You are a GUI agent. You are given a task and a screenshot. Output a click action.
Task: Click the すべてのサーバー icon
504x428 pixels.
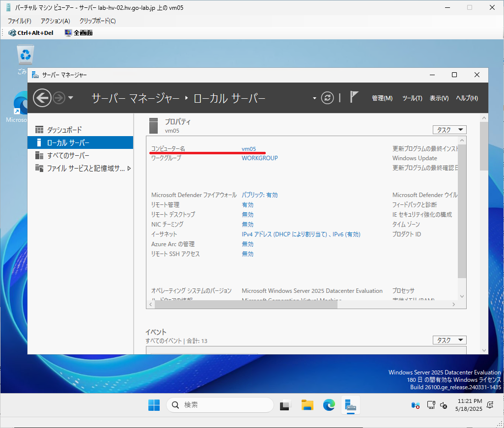coord(39,155)
